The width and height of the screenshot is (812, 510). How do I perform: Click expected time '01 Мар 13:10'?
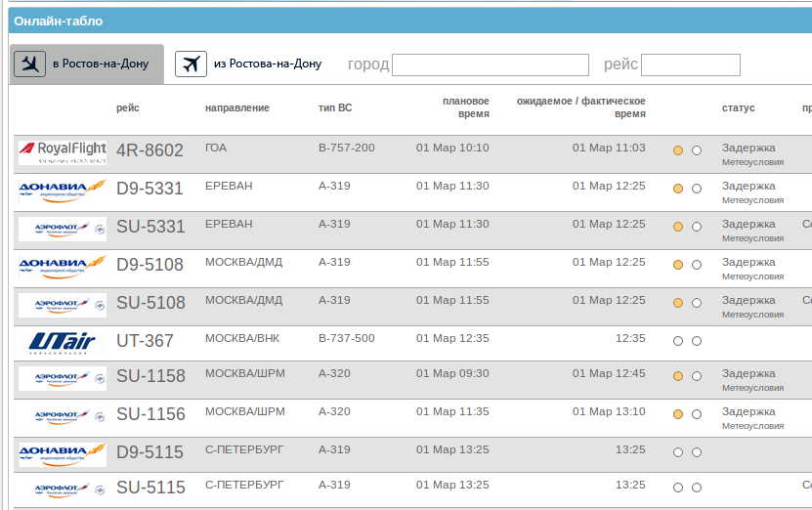click(x=609, y=411)
